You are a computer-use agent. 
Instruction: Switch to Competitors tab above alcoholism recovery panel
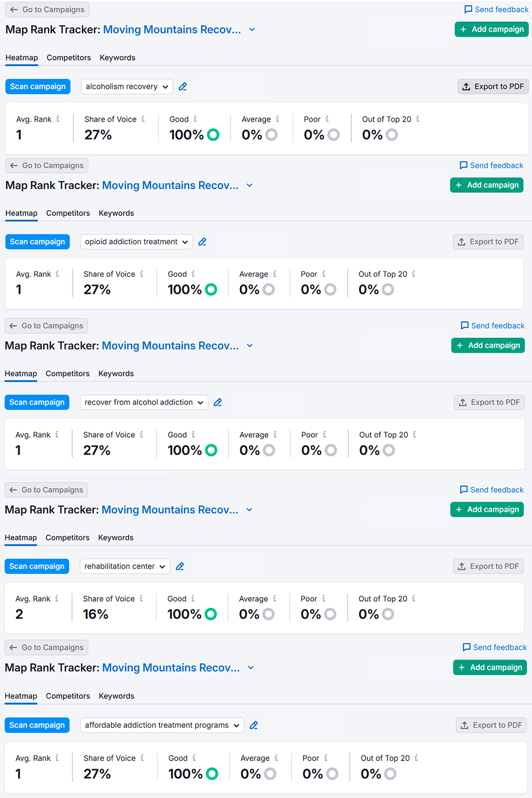pyautogui.click(x=68, y=58)
